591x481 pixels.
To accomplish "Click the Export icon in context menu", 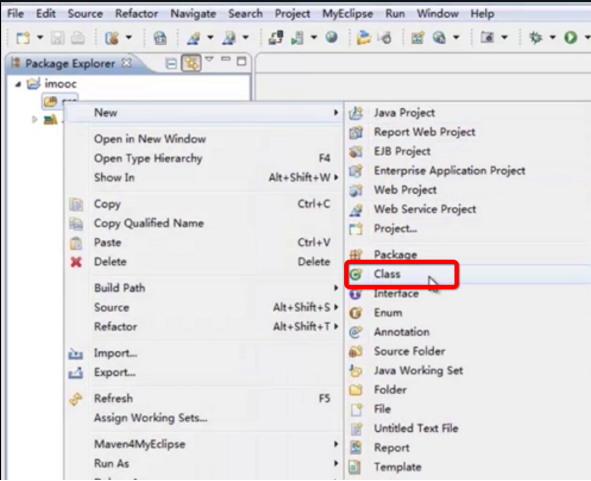I will coord(75,373).
